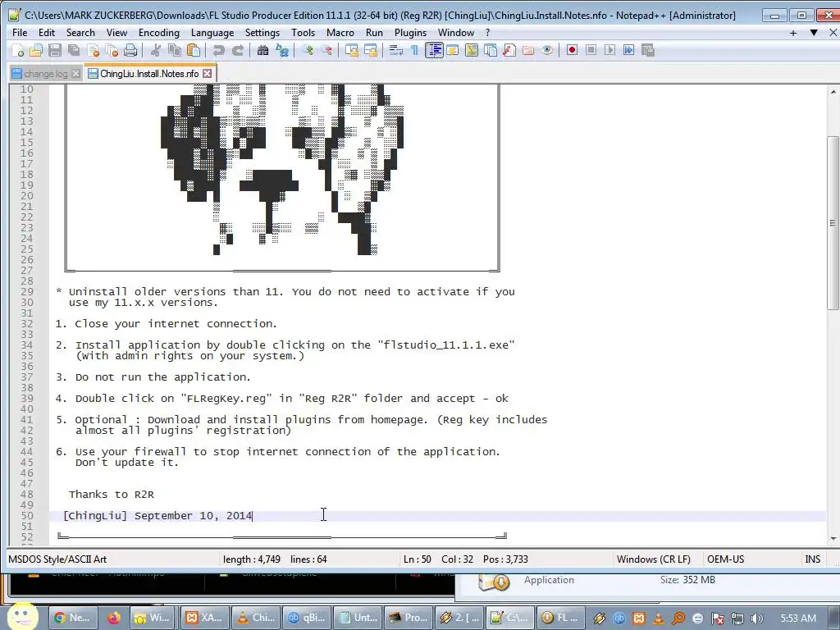Click "length : 4,749" in status bar

point(252,559)
